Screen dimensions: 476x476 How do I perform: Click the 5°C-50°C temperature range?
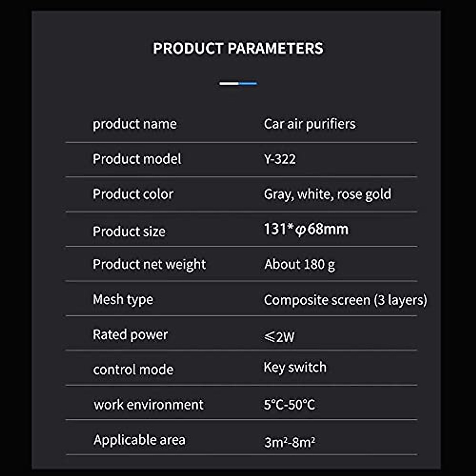point(289,405)
